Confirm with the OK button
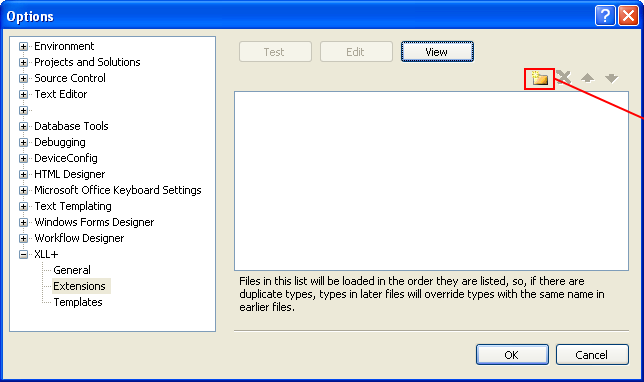This screenshot has height=382, width=644. point(512,354)
